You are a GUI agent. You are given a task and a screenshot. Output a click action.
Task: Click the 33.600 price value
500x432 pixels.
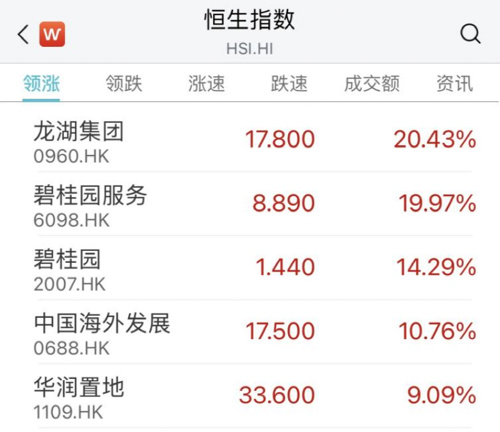click(277, 395)
